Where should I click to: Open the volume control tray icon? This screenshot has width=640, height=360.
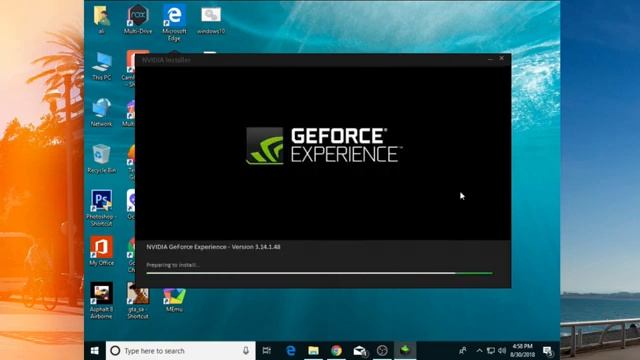(502, 351)
